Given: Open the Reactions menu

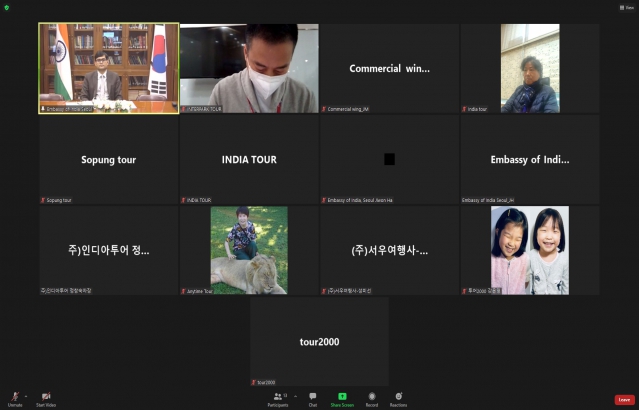Looking at the screenshot, I should (x=399, y=398).
